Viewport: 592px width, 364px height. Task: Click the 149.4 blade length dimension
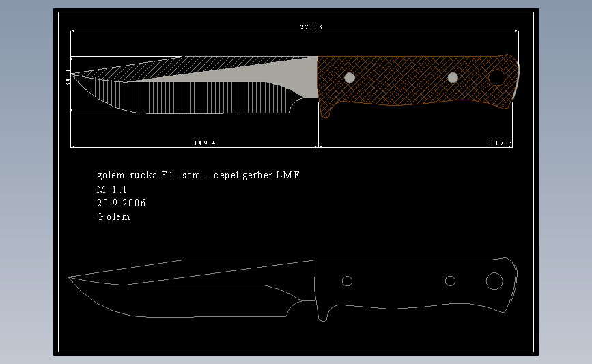(205, 143)
